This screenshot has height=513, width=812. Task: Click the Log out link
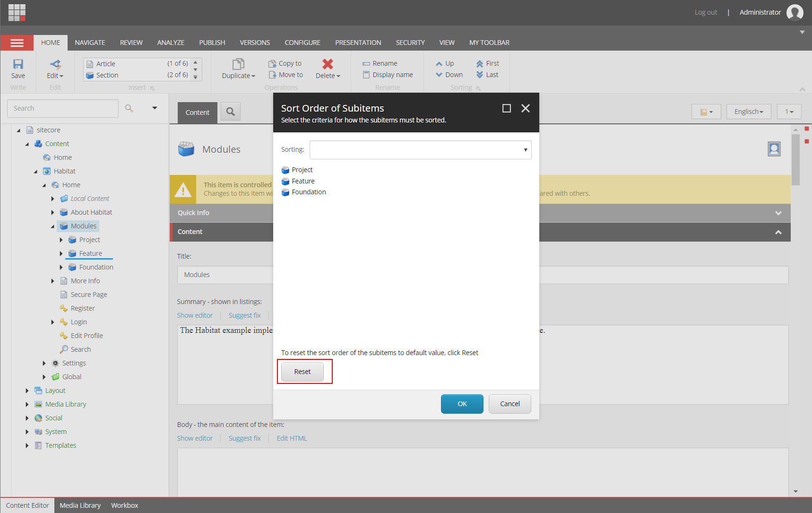706,12
